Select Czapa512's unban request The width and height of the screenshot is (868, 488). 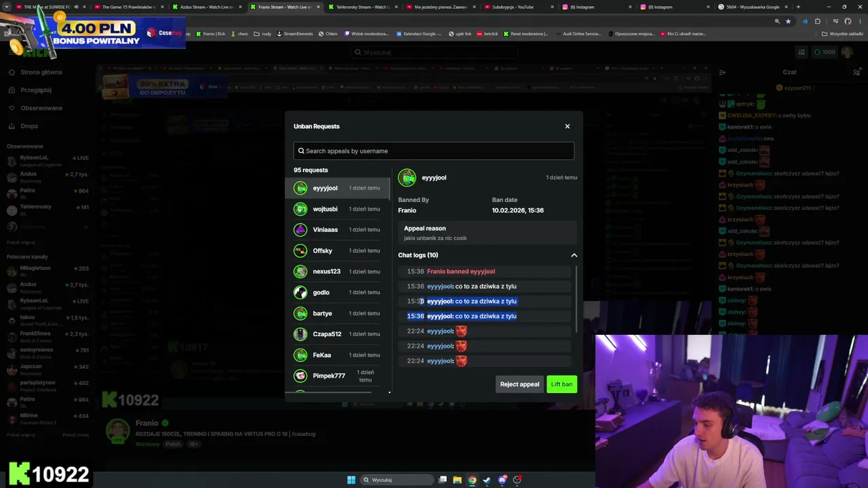(x=337, y=334)
